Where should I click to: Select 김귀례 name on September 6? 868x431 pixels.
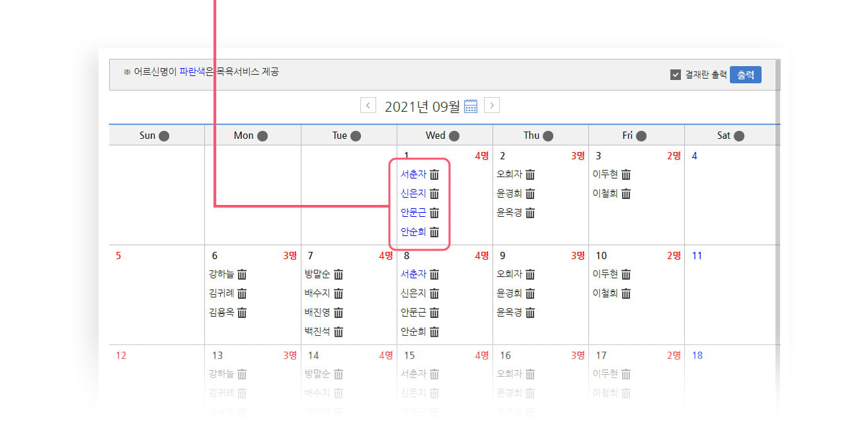pos(221,294)
